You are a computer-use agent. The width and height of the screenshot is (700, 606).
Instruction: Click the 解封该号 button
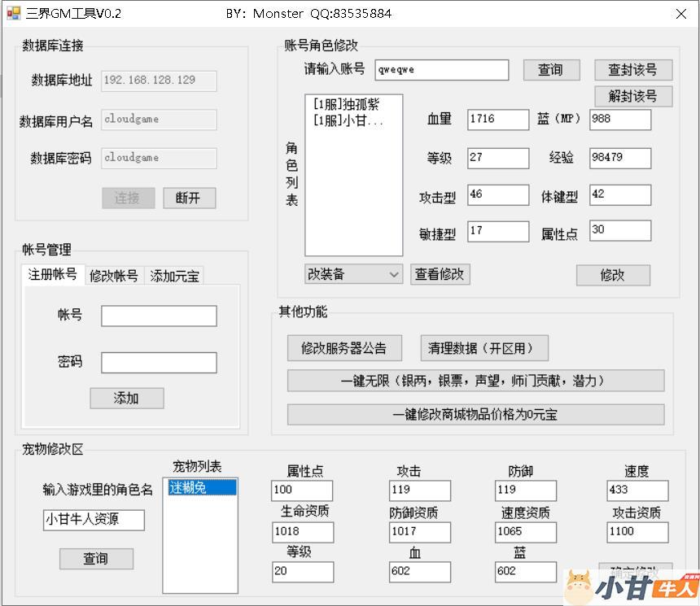632,96
